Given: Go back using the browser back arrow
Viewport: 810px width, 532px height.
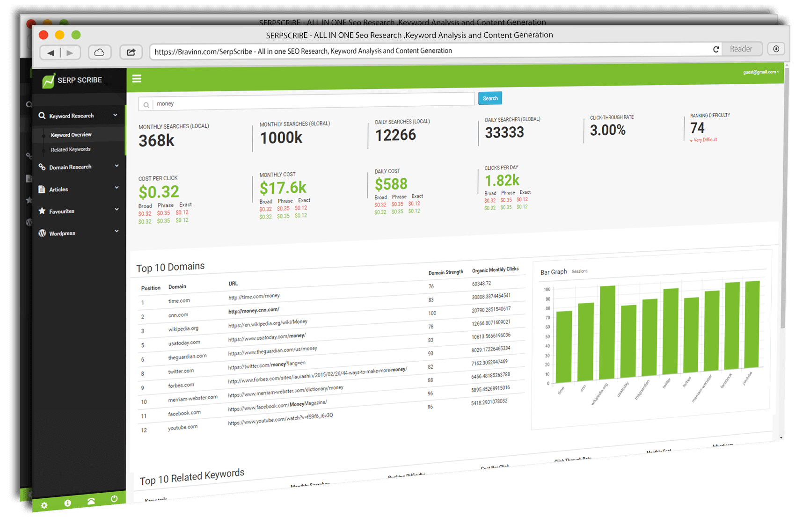Looking at the screenshot, I should 51,53.
